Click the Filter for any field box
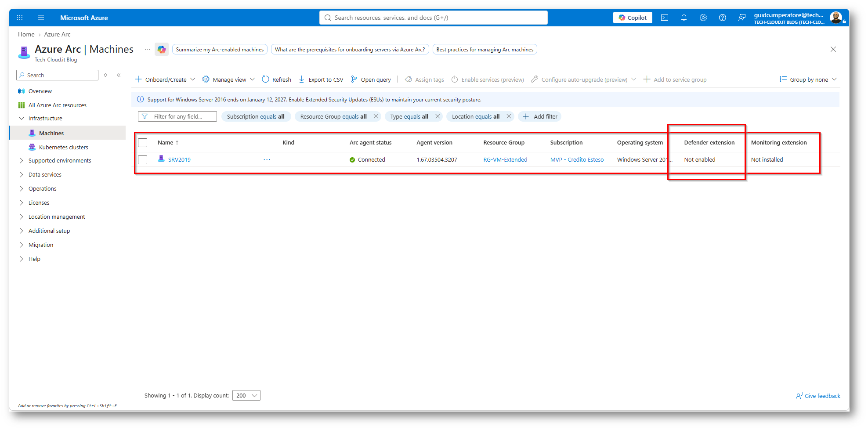 point(177,116)
